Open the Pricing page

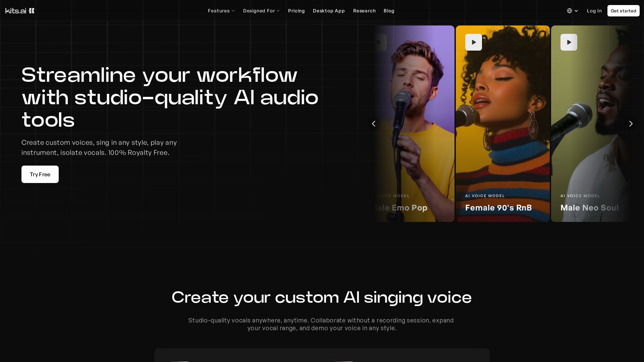[296, 11]
